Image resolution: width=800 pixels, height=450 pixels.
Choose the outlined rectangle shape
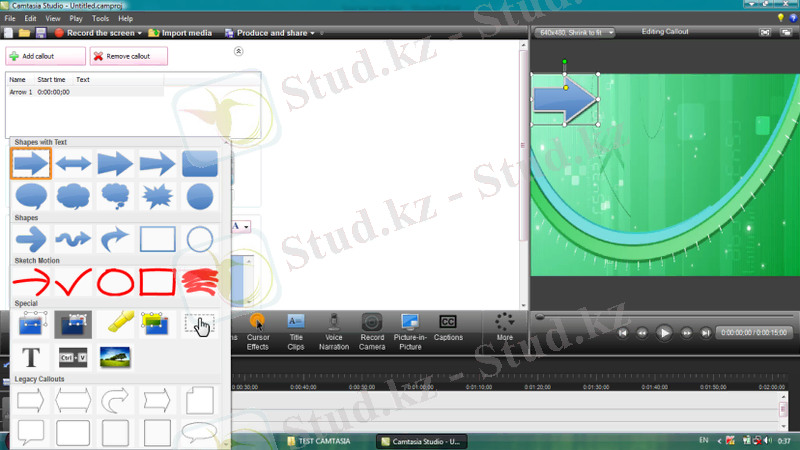coord(158,239)
